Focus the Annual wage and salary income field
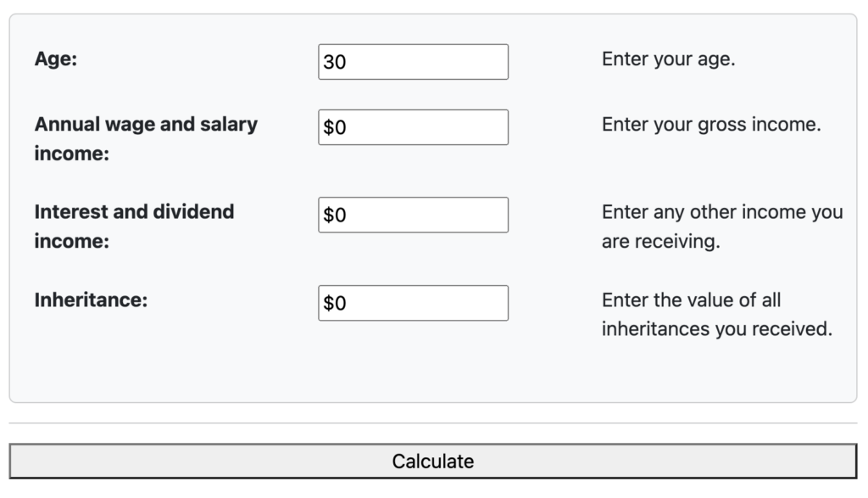 (x=413, y=127)
